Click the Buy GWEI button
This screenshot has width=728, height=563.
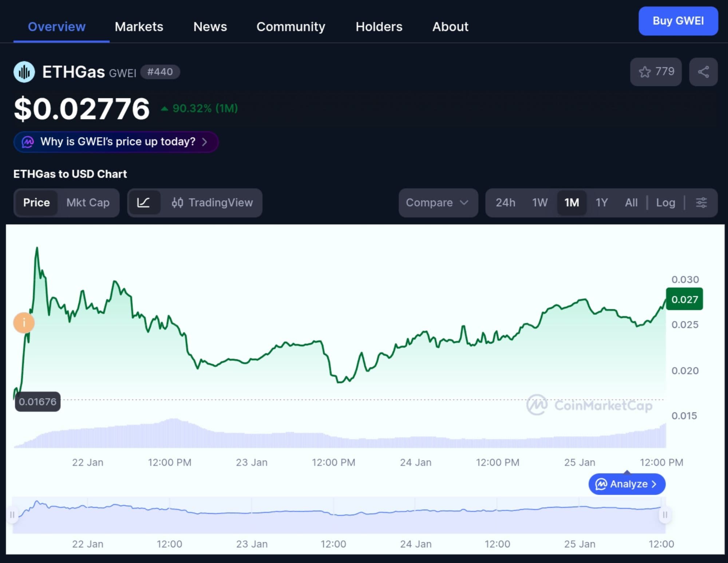click(678, 21)
